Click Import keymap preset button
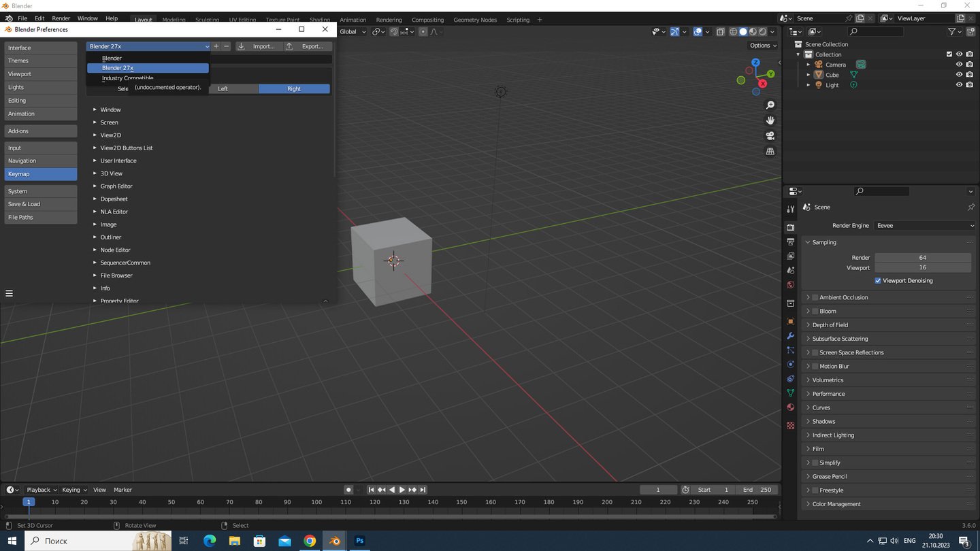The height and width of the screenshot is (551, 980). point(257,46)
